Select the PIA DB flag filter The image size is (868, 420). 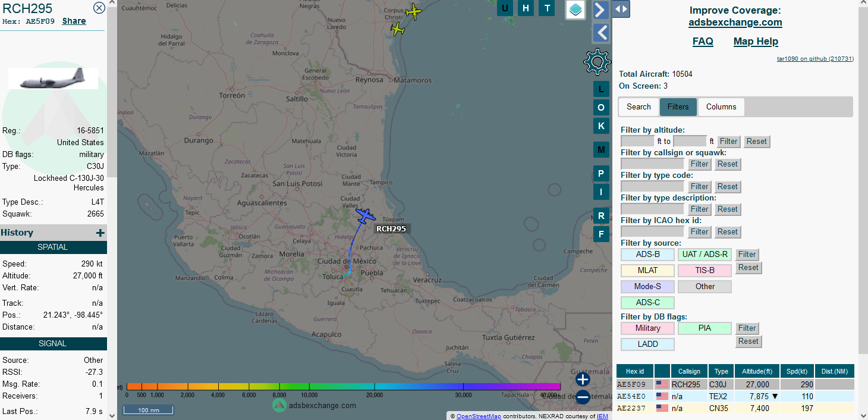coord(705,328)
